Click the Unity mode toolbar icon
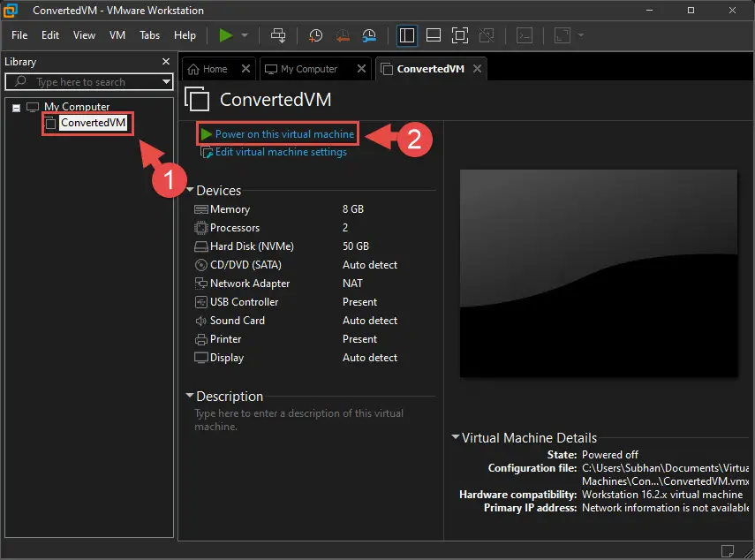This screenshot has height=560, width=755. pos(487,35)
